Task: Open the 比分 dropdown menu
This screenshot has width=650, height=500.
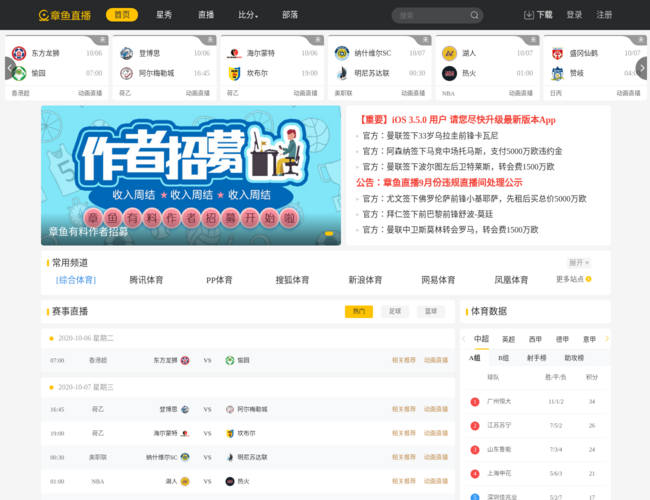Action: [x=248, y=15]
